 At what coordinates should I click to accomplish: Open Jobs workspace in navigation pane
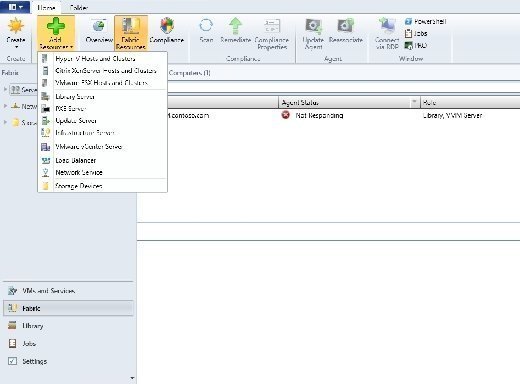[x=68, y=344]
